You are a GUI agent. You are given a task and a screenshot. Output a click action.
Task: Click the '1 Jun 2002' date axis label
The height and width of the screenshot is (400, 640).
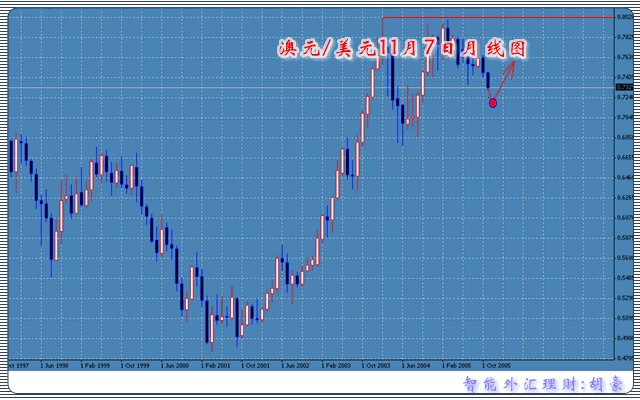[x=296, y=366]
